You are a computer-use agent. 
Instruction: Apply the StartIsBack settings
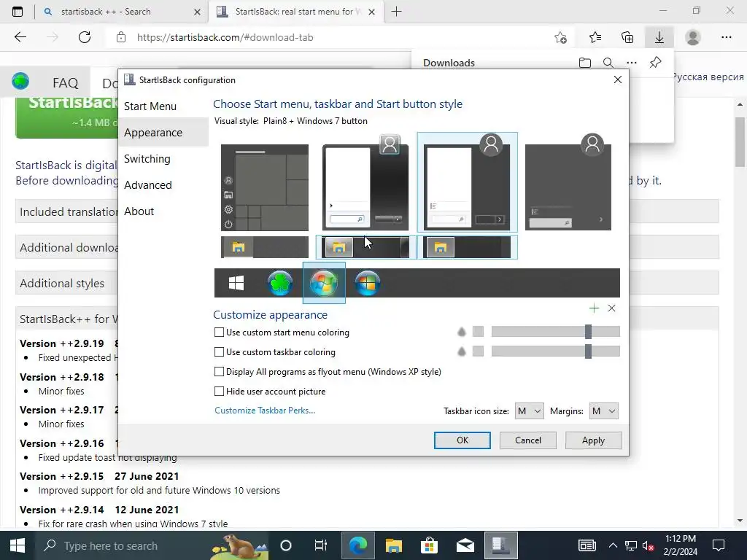(593, 440)
